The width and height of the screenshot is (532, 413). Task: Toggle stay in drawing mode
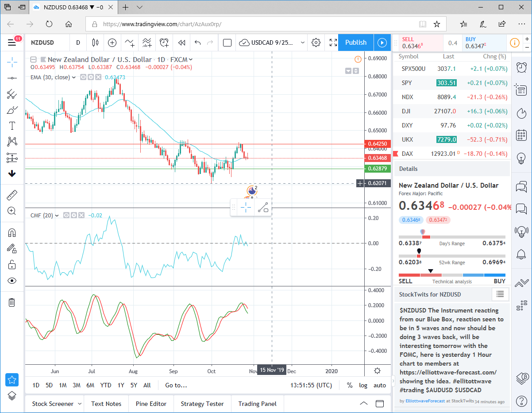tap(12, 248)
